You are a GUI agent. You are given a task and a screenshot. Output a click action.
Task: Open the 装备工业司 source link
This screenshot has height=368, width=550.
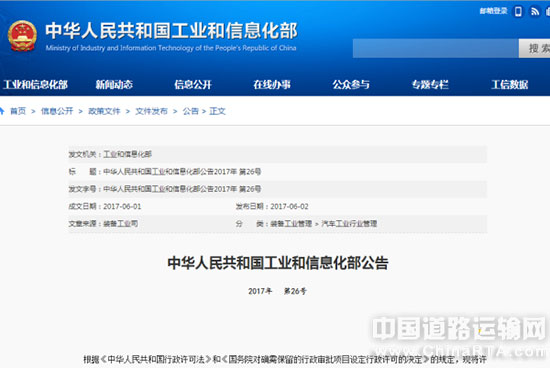121,224
